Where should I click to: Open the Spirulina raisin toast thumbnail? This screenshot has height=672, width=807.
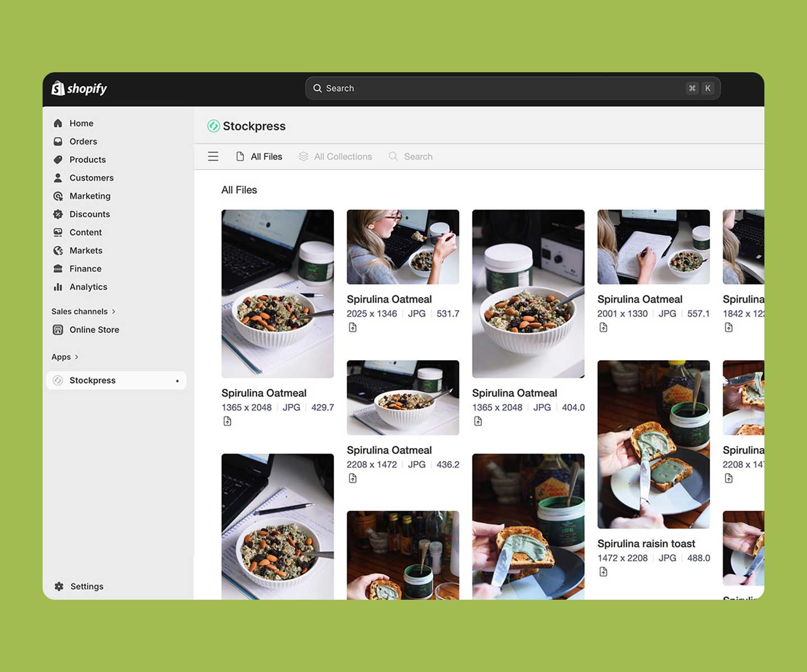(653, 445)
